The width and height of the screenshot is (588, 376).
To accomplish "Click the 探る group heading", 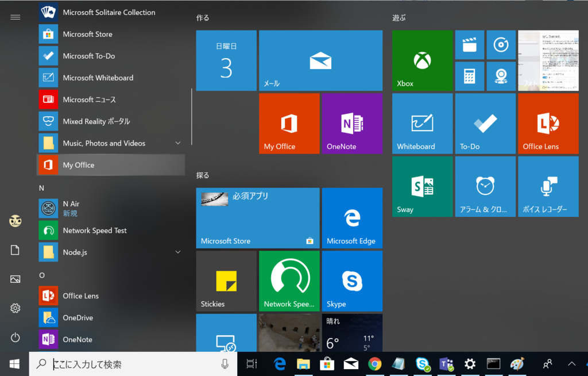I will (203, 175).
